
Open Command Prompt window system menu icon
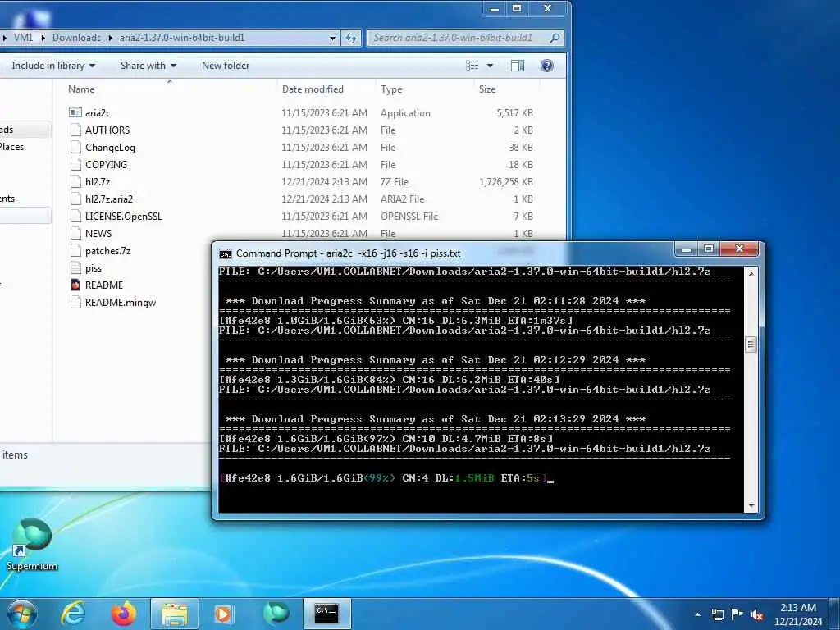pyautogui.click(x=226, y=253)
